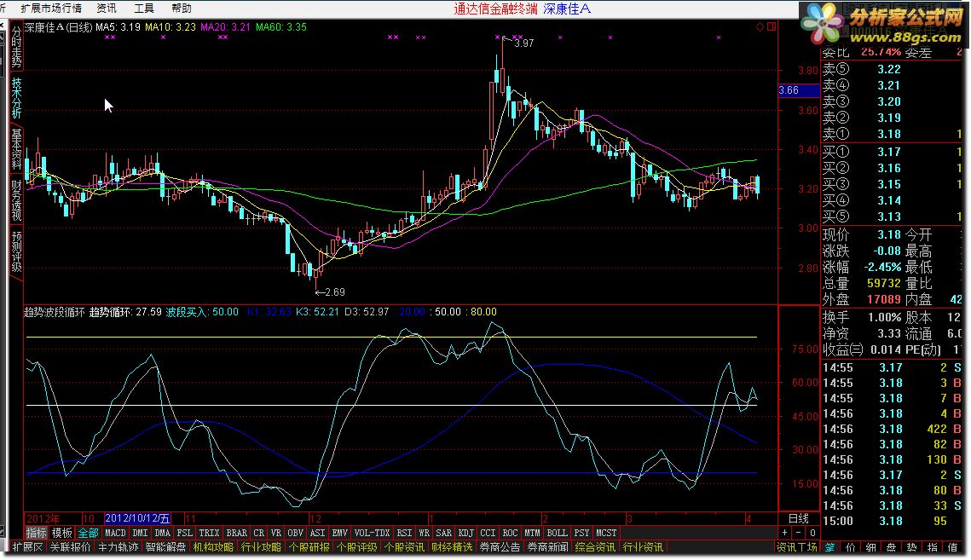Image resolution: width=971 pixels, height=560 pixels.
Task: Switch the indicator to VR
Action: (276, 533)
